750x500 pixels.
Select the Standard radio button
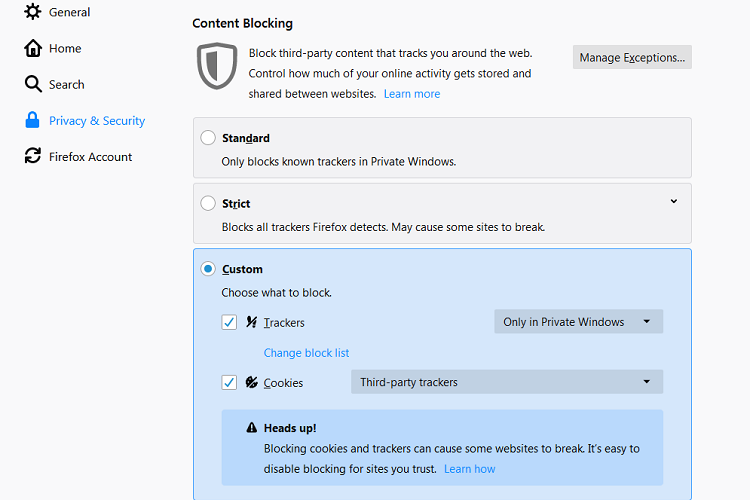[x=208, y=138]
